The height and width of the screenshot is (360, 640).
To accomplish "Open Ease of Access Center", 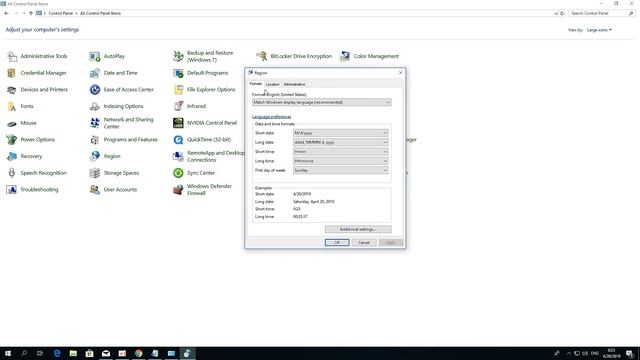I will [122, 90].
